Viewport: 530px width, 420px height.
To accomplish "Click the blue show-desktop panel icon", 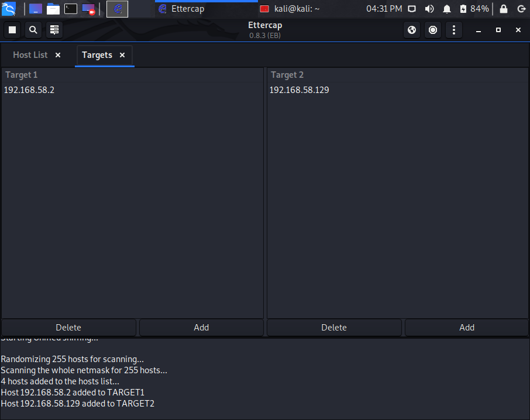I will (36, 9).
